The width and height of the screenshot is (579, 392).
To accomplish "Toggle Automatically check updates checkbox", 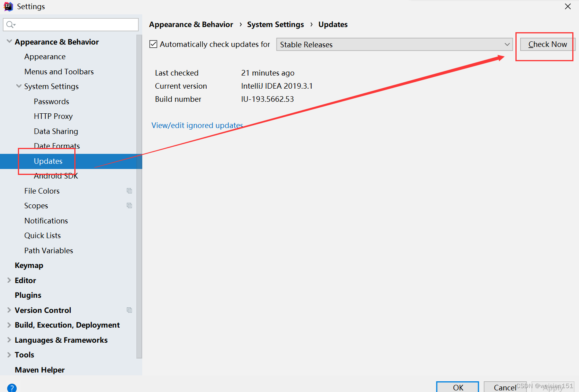I will pos(153,44).
